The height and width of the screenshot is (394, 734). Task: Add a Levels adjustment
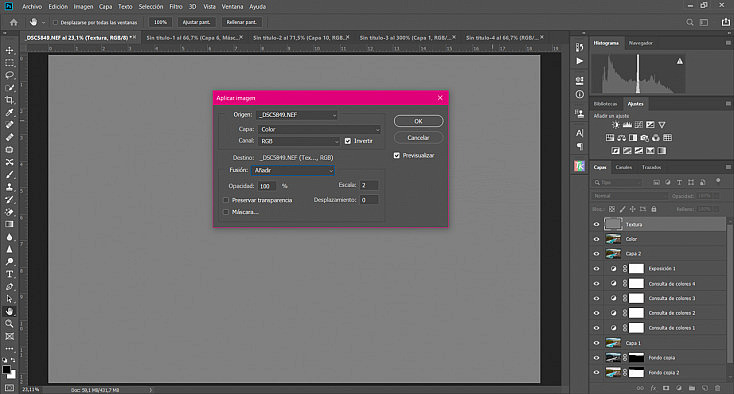(627, 125)
